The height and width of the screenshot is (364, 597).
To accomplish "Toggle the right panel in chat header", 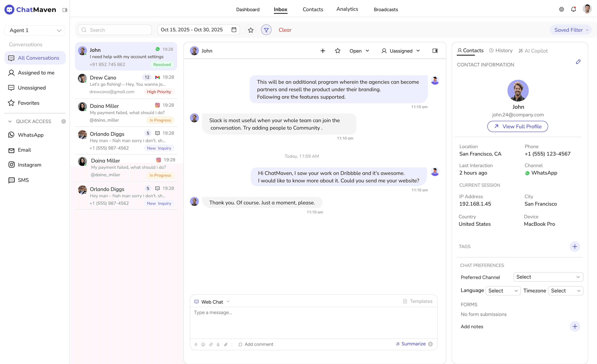I will tap(435, 51).
